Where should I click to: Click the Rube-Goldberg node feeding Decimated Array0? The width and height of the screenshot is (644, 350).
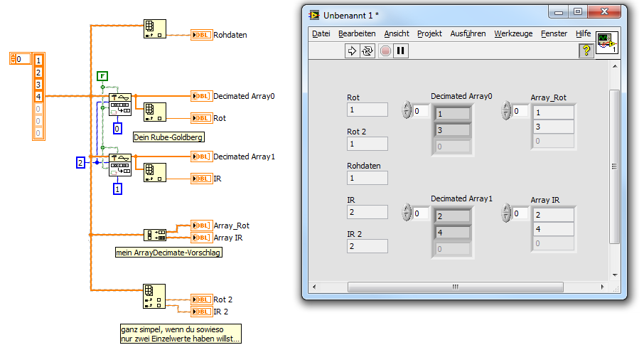pos(120,105)
